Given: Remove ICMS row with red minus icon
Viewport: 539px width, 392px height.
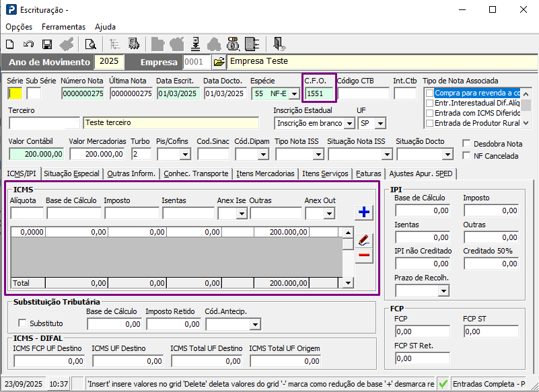Looking at the screenshot, I should tap(364, 255).
